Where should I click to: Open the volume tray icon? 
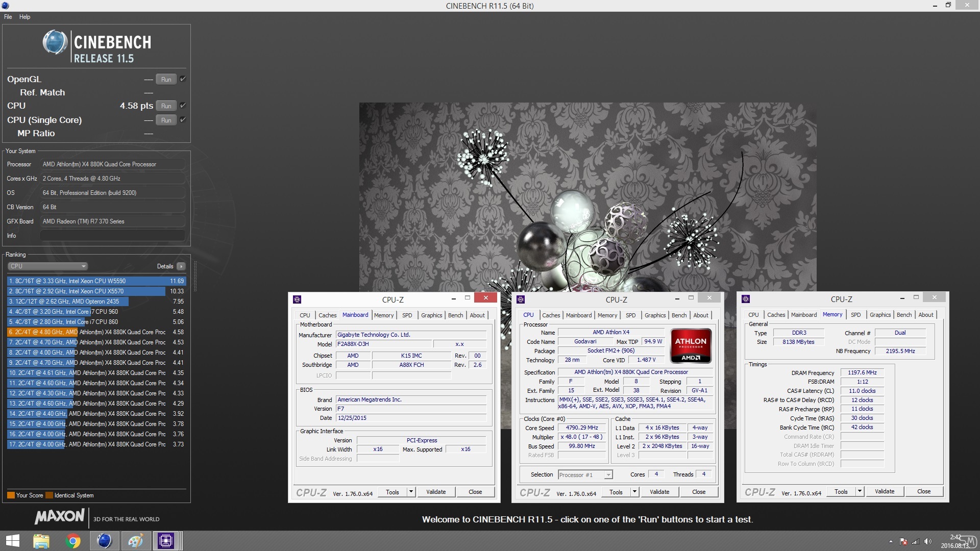point(928,542)
